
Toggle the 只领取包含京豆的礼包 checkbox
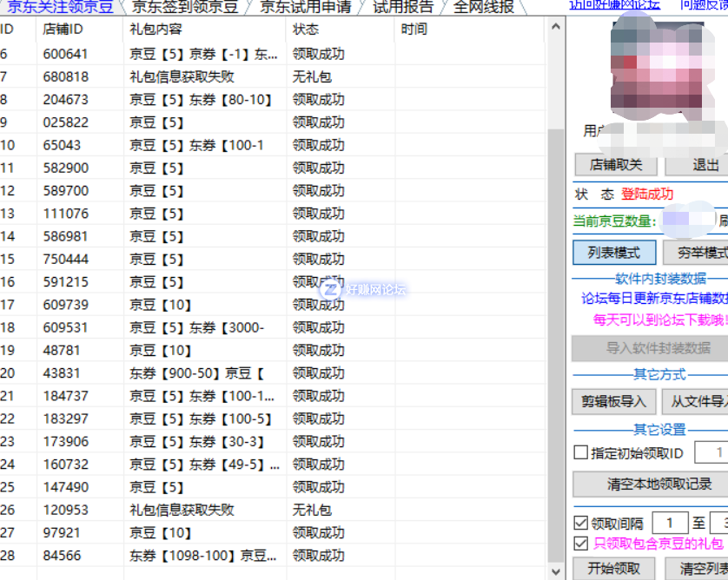point(581,543)
